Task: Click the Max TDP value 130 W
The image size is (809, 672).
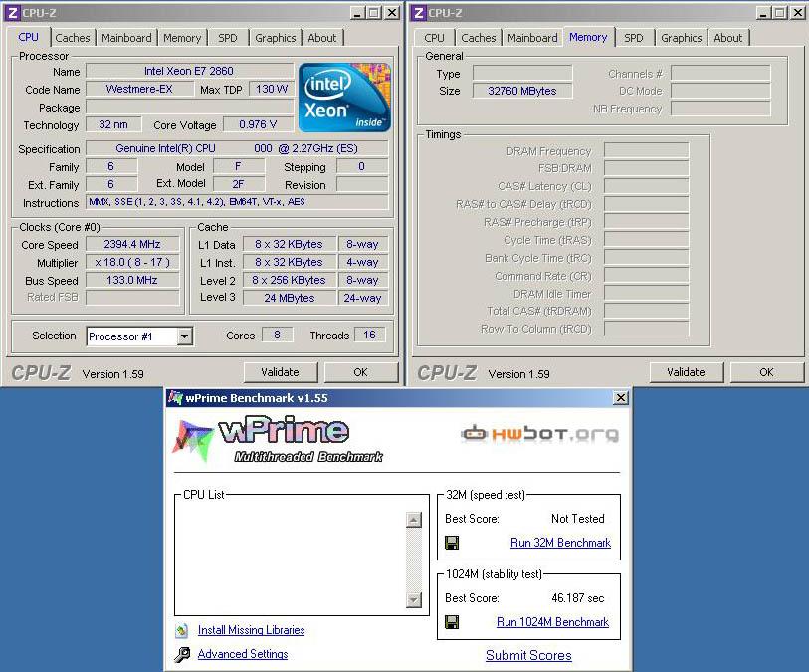Action: (272, 89)
